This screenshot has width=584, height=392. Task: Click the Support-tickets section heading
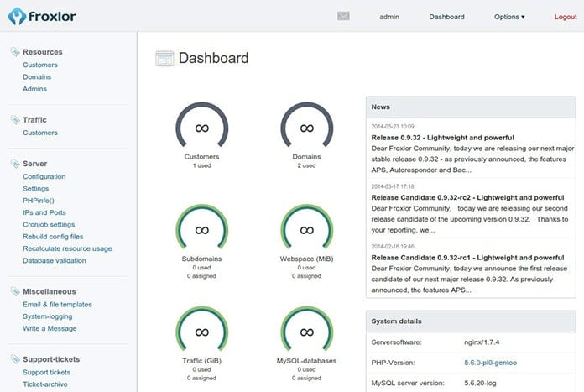(x=51, y=359)
